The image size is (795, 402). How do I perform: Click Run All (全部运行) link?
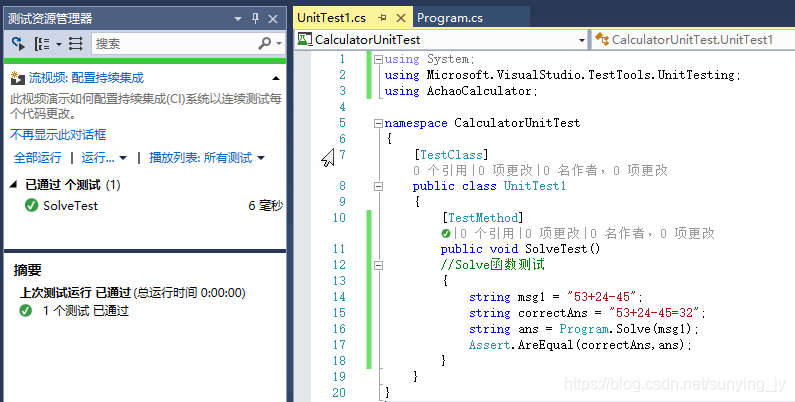coord(38,158)
